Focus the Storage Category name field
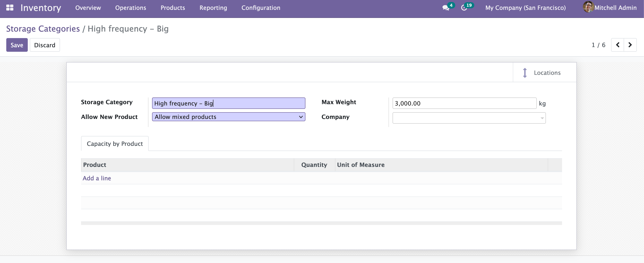Screen dimensions: 644x263 (228, 103)
